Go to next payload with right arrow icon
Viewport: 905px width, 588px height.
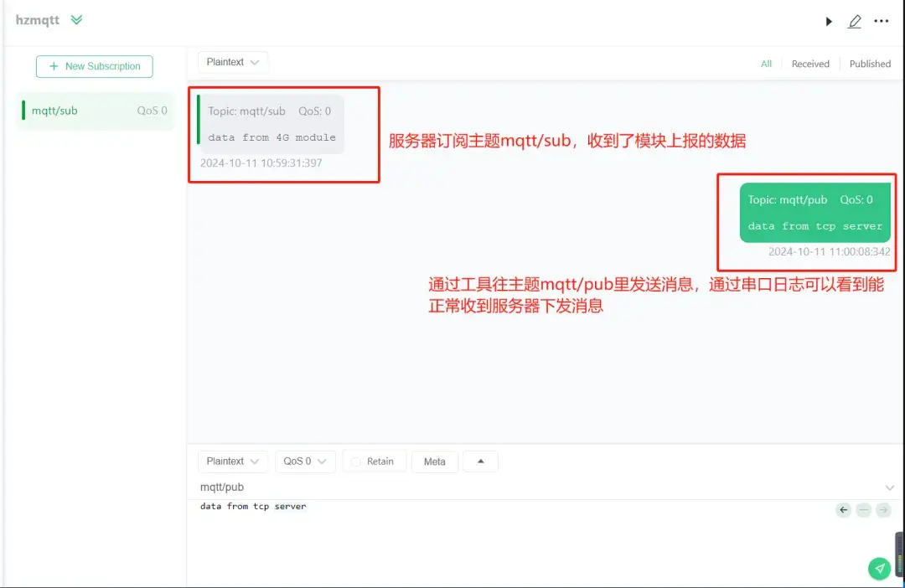pos(883,510)
